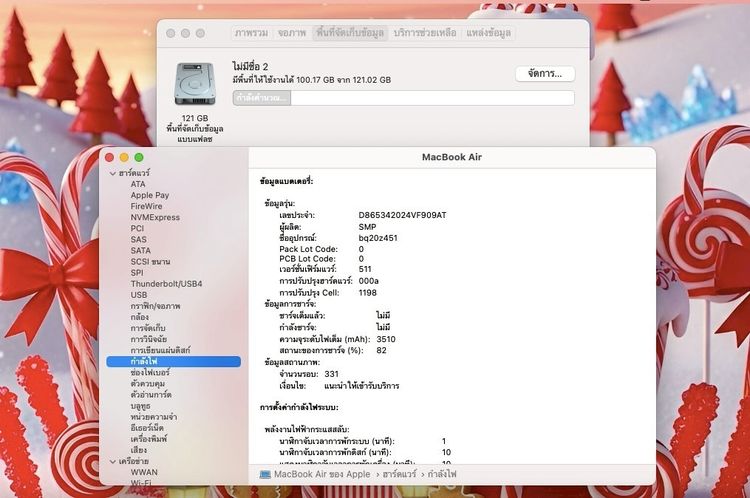Click disk name ไม่มีชื่อ 2
This screenshot has height=498, width=750.
click(250, 66)
